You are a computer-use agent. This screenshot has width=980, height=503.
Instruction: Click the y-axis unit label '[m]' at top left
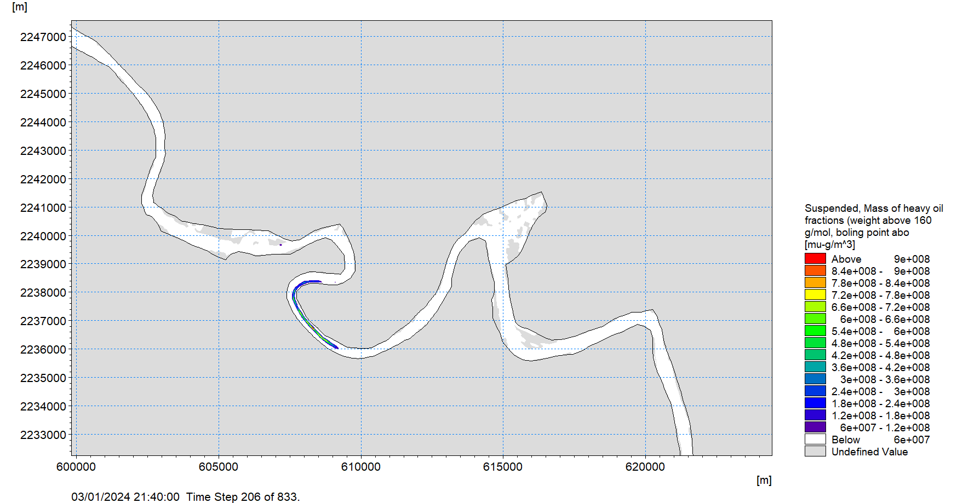click(x=20, y=7)
